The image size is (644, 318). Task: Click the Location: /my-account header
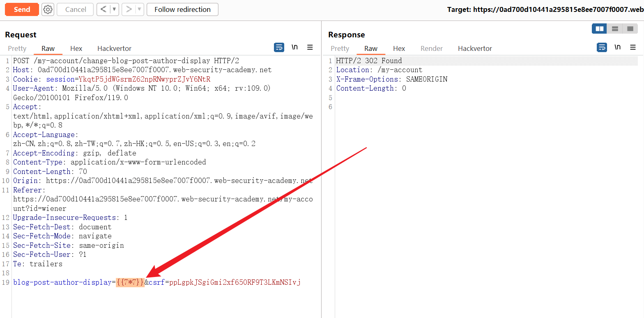tap(379, 70)
